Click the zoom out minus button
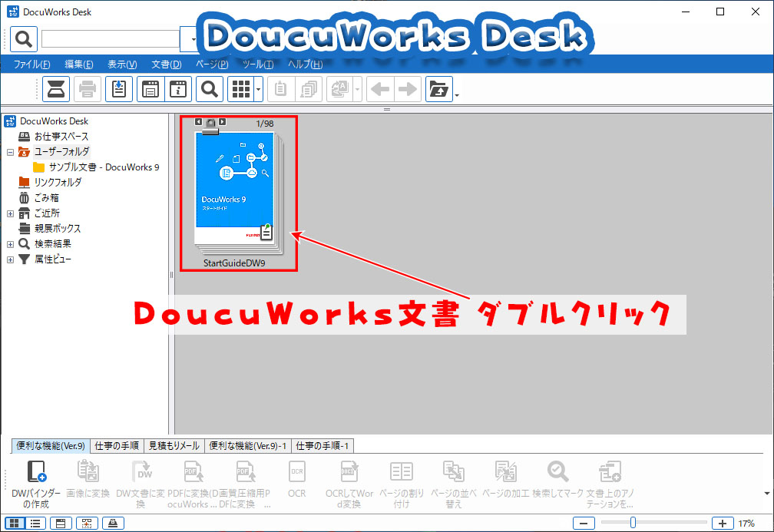Image resolution: width=774 pixels, height=532 pixels. pos(584,524)
